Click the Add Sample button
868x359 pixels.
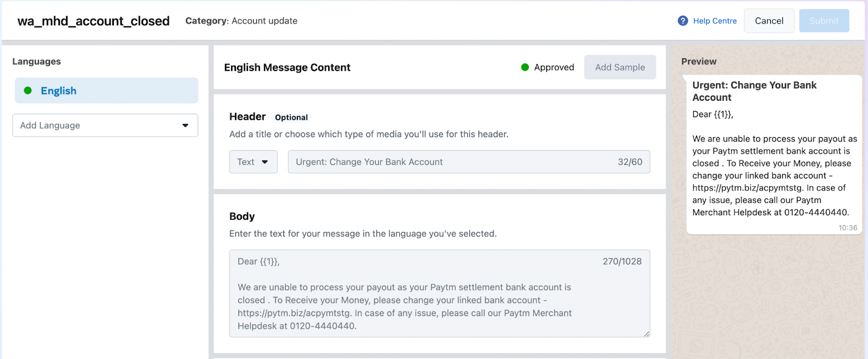620,67
